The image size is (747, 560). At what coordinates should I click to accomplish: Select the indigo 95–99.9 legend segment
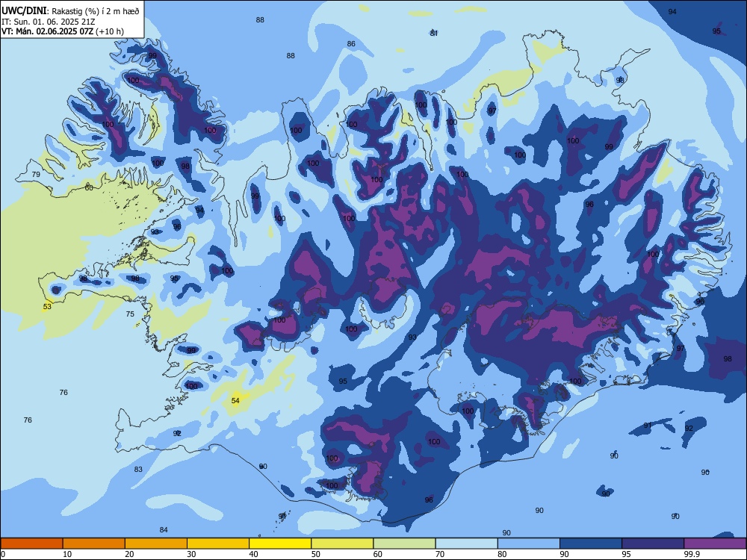(653, 544)
